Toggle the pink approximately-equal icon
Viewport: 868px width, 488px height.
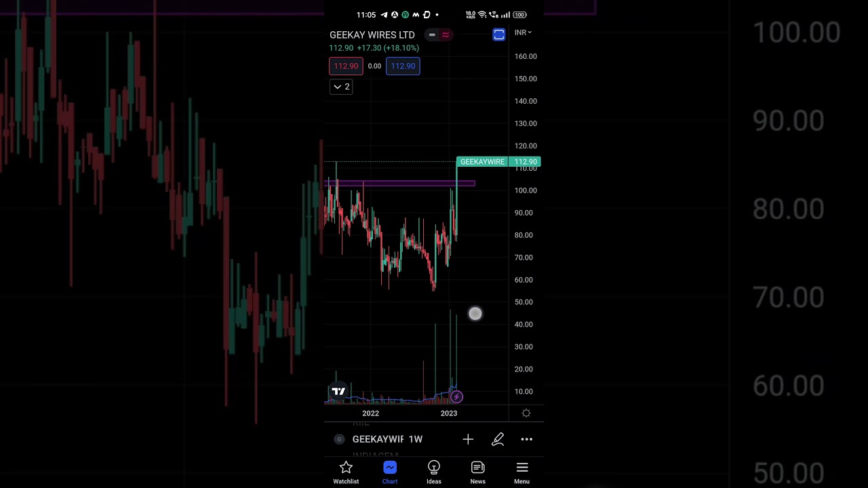tap(446, 35)
